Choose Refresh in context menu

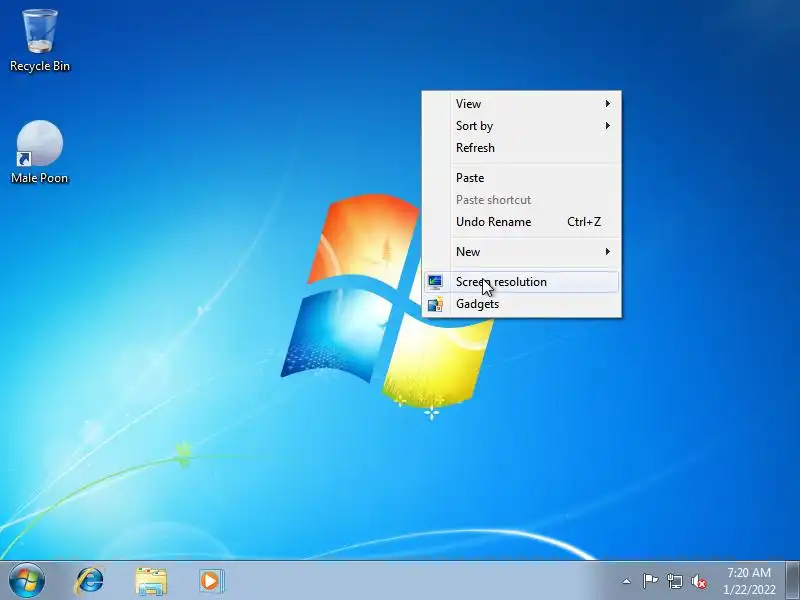[x=521, y=147]
